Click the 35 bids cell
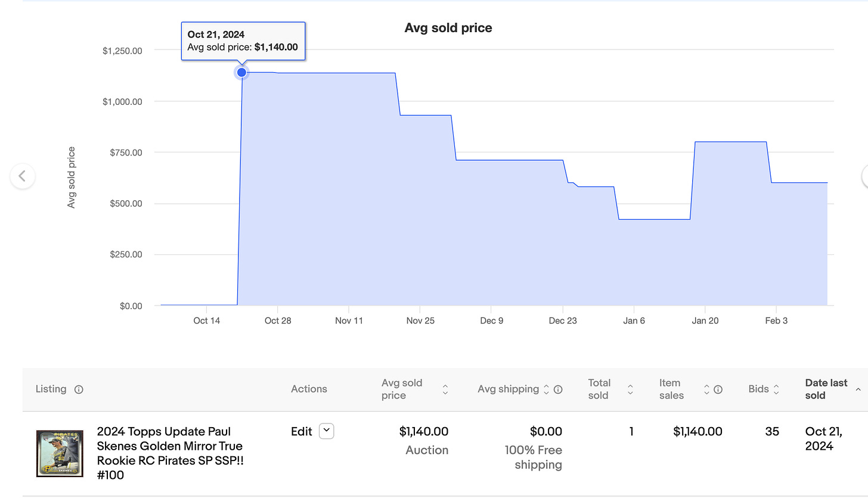Image resolution: width=868 pixels, height=498 pixels. point(772,431)
